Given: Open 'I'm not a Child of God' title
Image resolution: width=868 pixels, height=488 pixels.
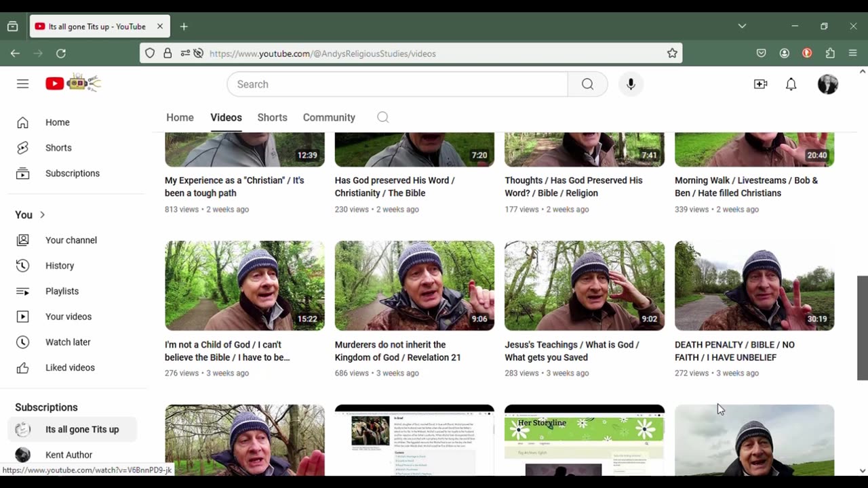Looking at the screenshot, I should (x=227, y=351).
